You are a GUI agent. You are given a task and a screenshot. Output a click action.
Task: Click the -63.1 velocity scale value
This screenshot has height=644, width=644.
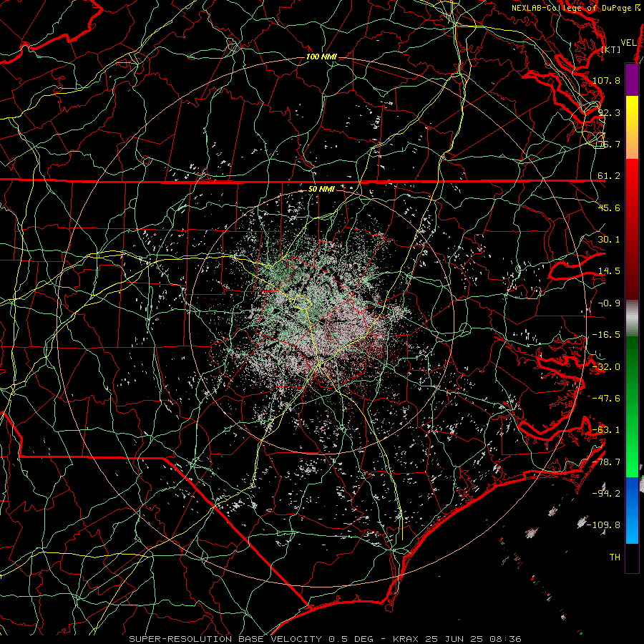[x=606, y=430]
